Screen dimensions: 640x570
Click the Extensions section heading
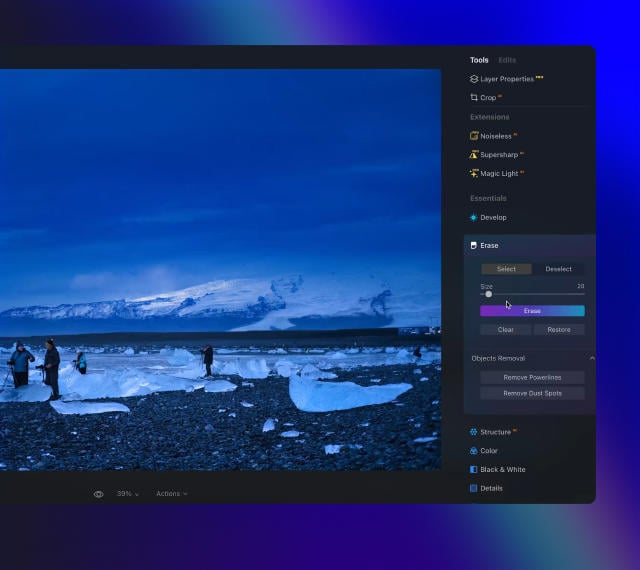coord(489,117)
